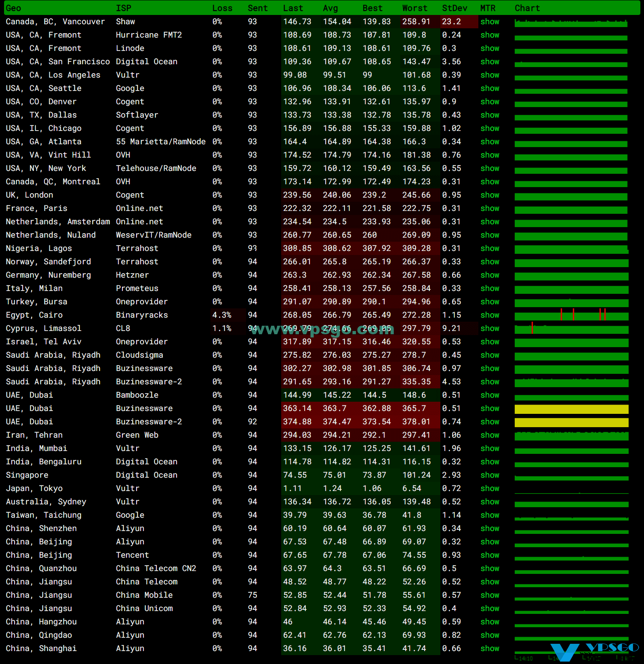Click the Best column header

(x=373, y=8)
